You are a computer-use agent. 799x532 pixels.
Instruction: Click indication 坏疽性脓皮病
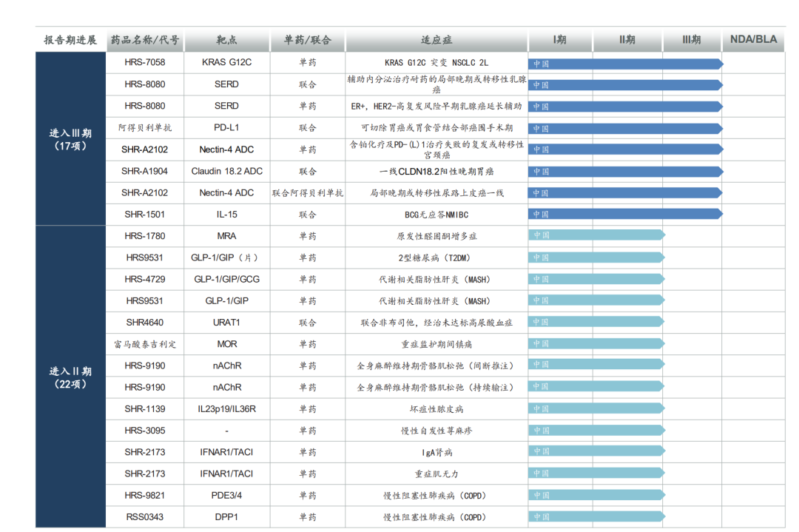pos(436,409)
